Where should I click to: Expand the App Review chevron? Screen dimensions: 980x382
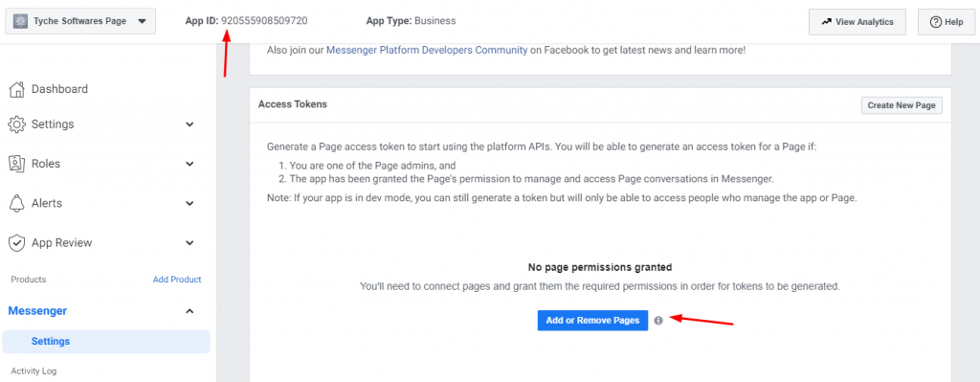(190, 242)
